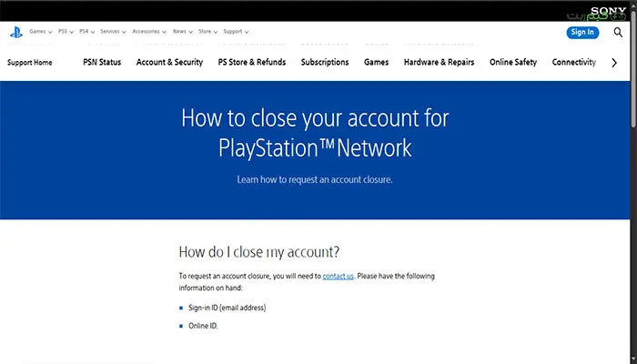637x364 pixels.
Task: Open the search magnifier icon
Action: [619, 32]
